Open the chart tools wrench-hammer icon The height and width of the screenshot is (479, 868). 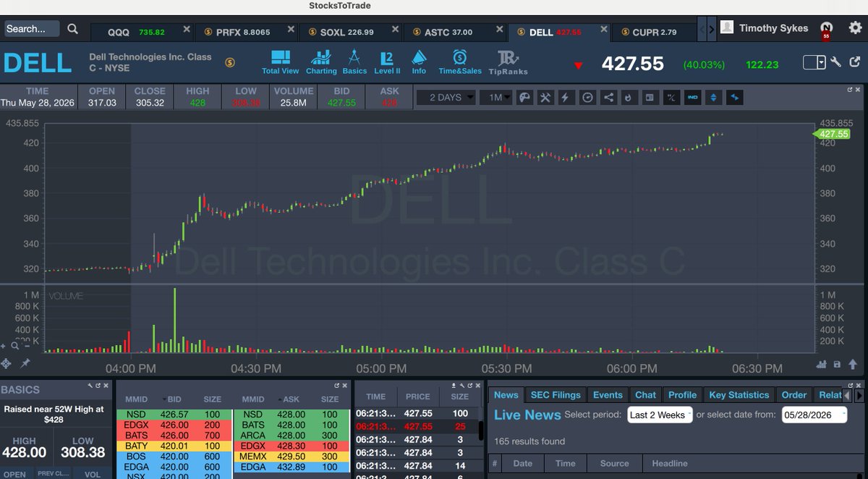click(x=546, y=97)
